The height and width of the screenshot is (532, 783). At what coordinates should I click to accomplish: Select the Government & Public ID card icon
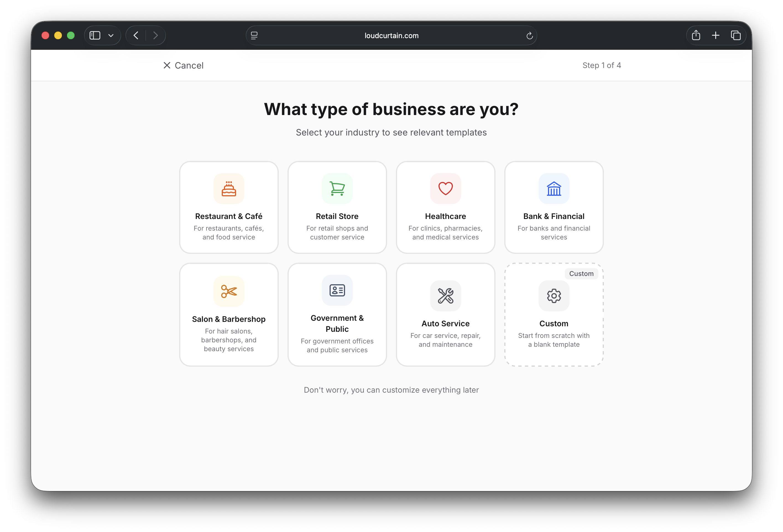point(337,290)
